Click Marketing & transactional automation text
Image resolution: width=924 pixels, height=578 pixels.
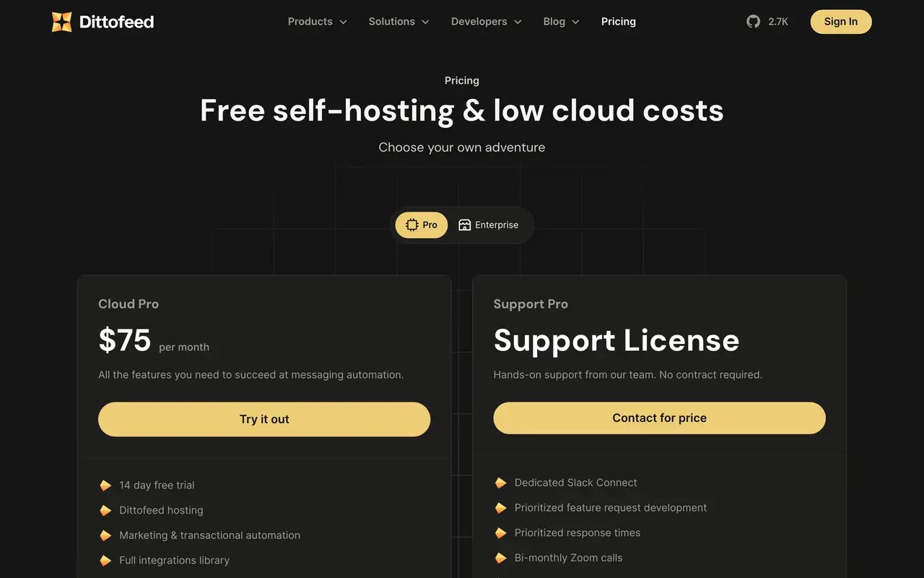(x=209, y=535)
